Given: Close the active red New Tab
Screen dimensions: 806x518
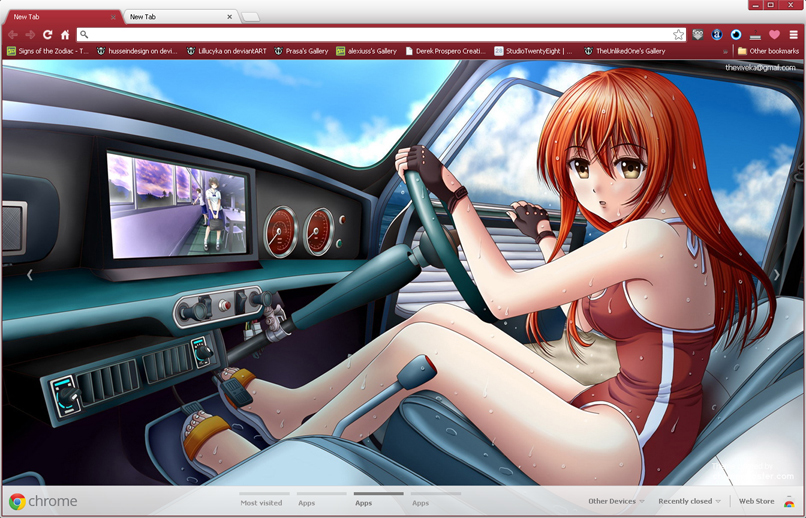Looking at the screenshot, I should tap(113, 17).
